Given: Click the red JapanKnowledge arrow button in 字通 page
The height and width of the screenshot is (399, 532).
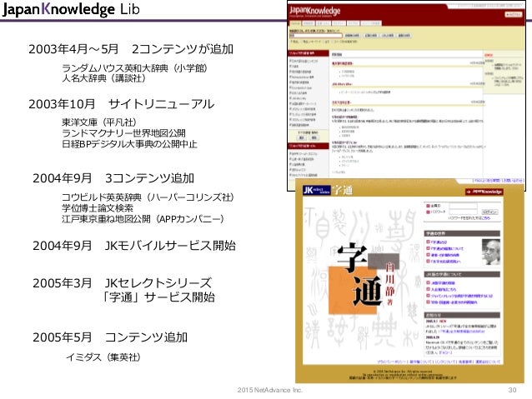Looking at the screenshot, I should 484,192.
